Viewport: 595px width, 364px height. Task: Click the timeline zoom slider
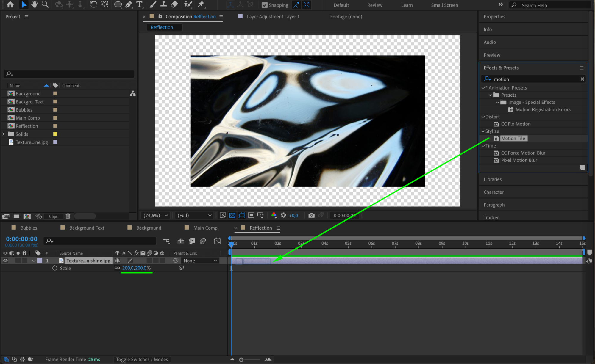click(x=241, y=360)
